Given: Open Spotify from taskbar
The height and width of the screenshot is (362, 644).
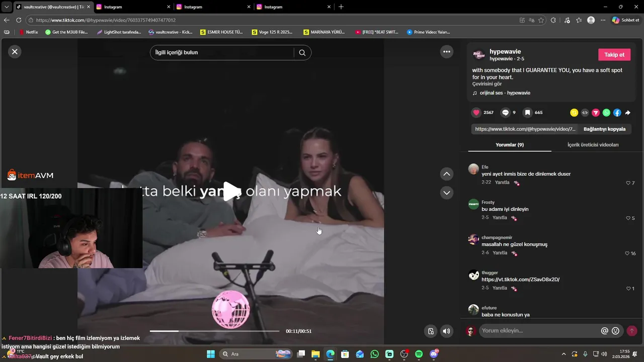Looking at the screenshot, I should [419, 354].
